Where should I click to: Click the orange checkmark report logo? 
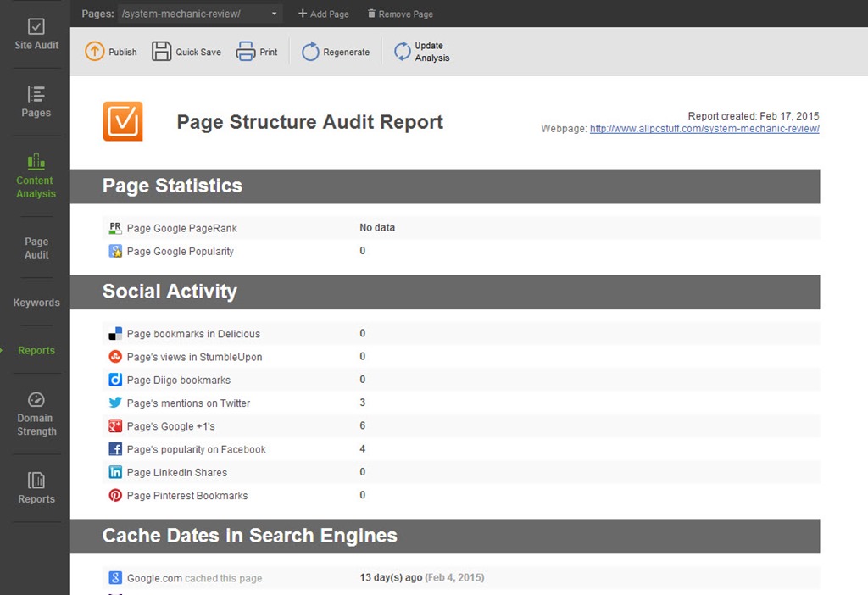click(123, 121)
